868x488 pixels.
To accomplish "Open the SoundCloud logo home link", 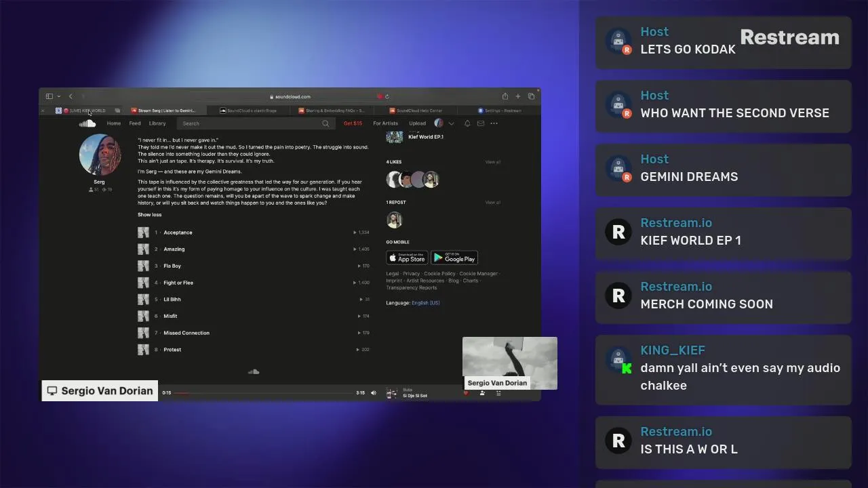I will [x=87, y=123].
